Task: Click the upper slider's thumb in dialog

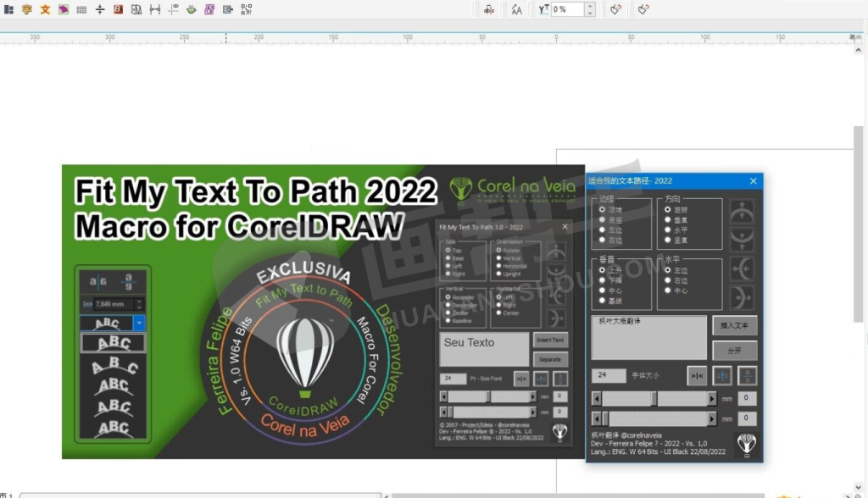Action: tap(654, 398)
